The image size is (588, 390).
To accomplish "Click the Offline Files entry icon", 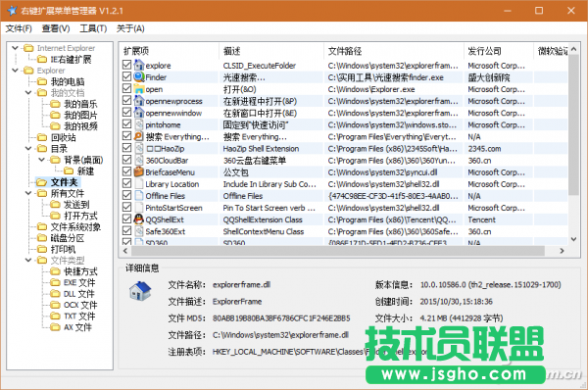I will click(139, 196).
